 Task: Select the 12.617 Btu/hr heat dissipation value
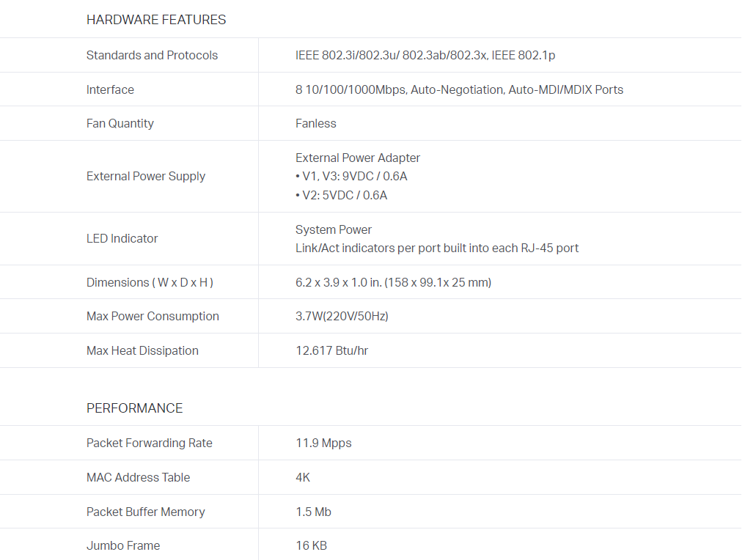click(331, 351)
